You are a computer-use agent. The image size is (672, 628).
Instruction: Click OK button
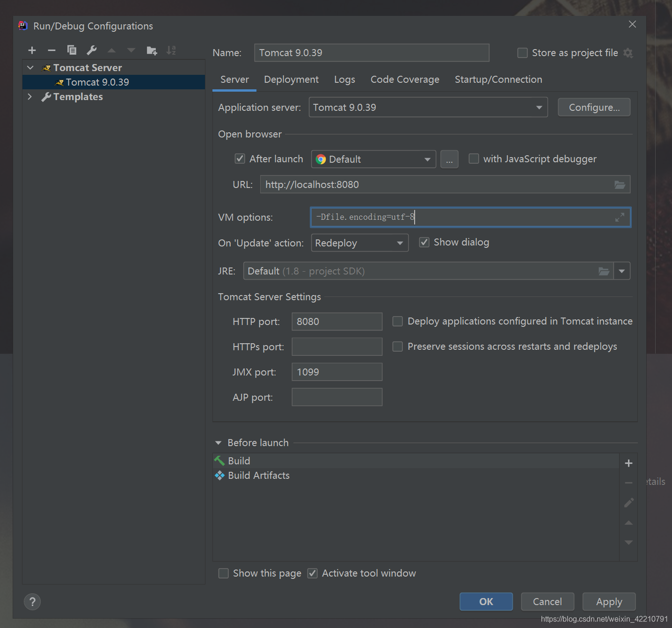[x=486, y=602]
